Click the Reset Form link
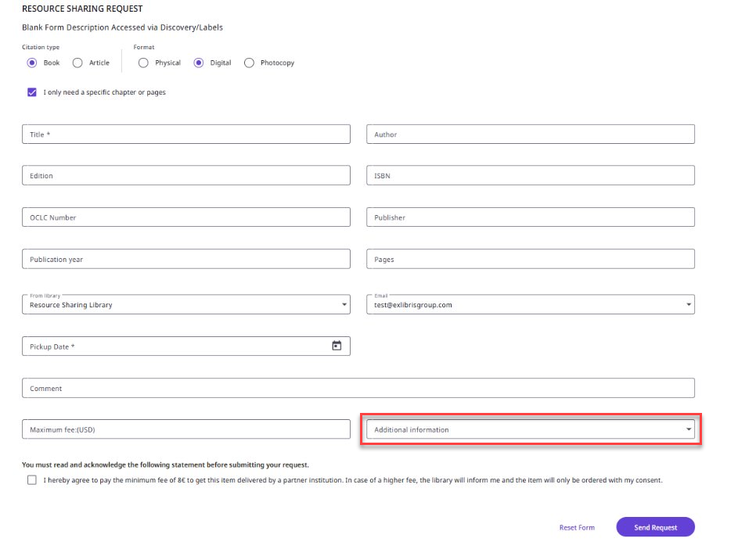756x549 pixels. pyautogui.click(x=577, y=528)
